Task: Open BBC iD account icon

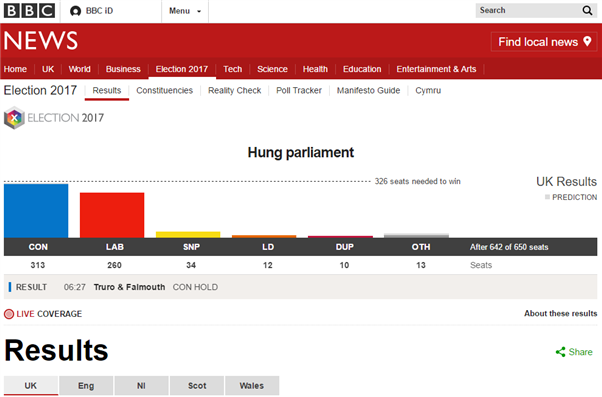Action: pyautogui.click(x=75, y=11)
